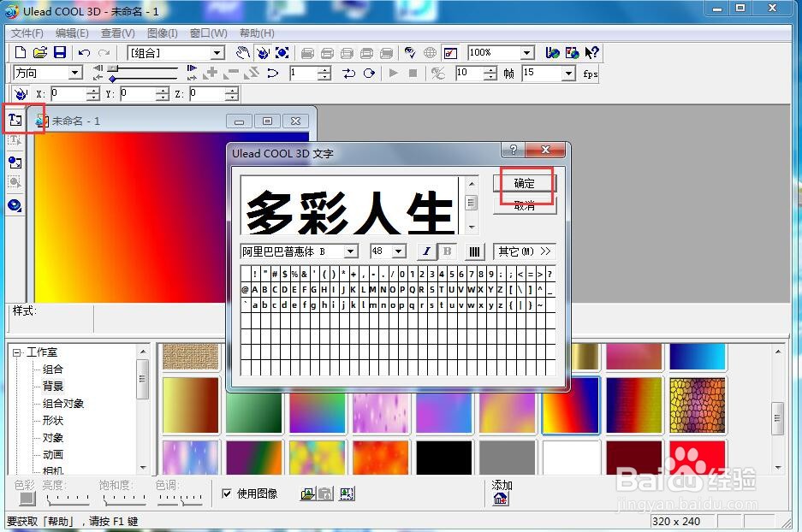
Task: Expand options with 其它(M) >> button
Action: point(525,251)
